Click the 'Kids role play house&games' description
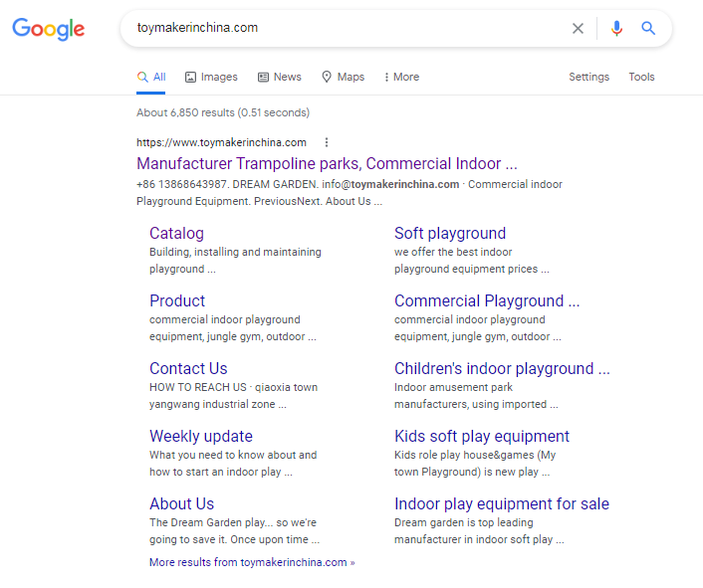Image resolution: width=703 pixels, height=588 pixels. point(475,455)
